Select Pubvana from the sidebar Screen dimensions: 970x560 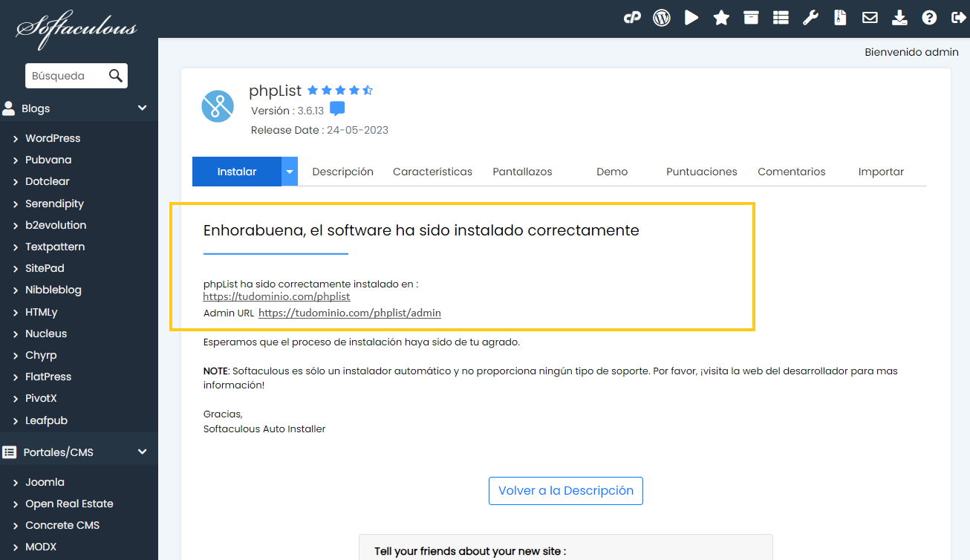[48, 160]
